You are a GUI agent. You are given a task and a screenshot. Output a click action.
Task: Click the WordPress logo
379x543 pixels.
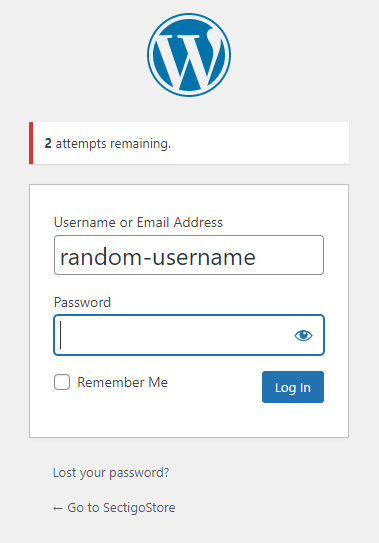tap(189, 55)
